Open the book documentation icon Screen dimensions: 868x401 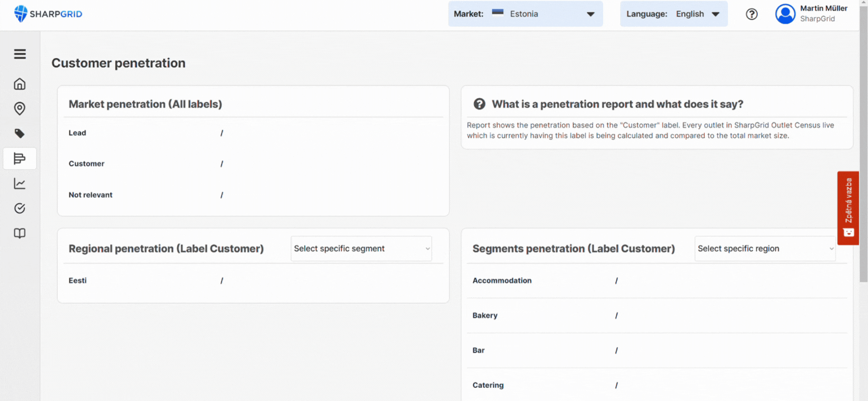click(x=20, y=233)
